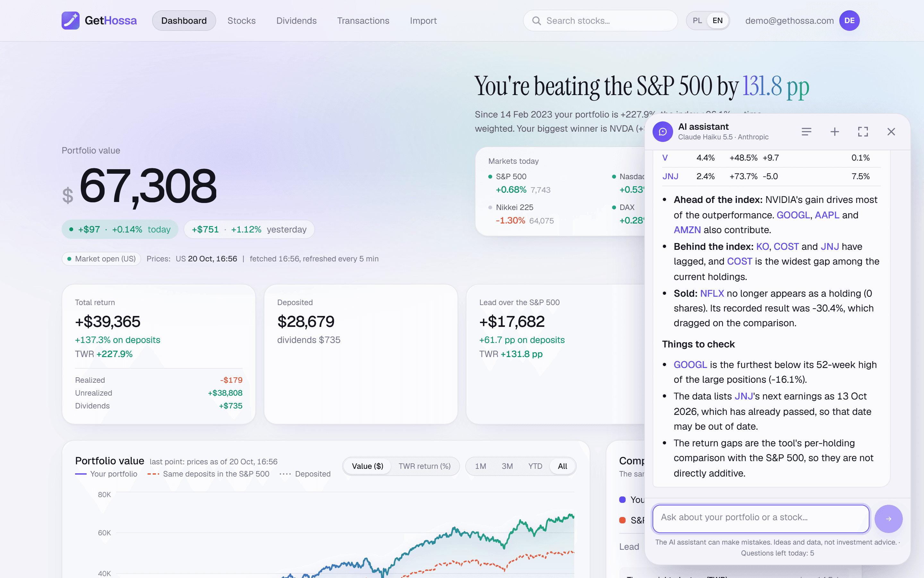
Task: Focus the Search stocks field
Action: pyautogui.click(x=600, y=21)
